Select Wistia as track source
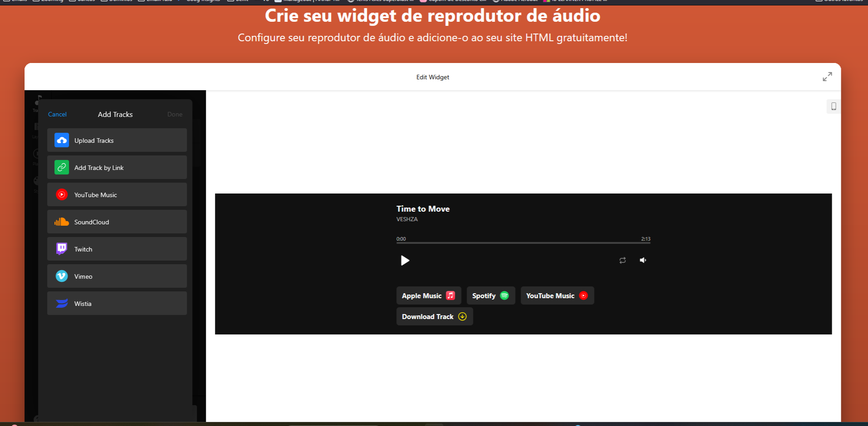Viewport: 868px width, 426px height. coord(117,303)
